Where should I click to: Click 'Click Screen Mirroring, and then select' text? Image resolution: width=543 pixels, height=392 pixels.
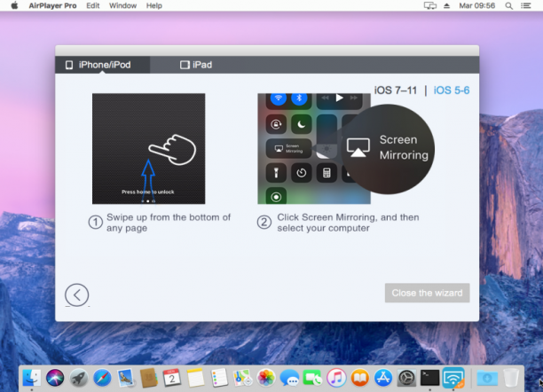(348, 223)
